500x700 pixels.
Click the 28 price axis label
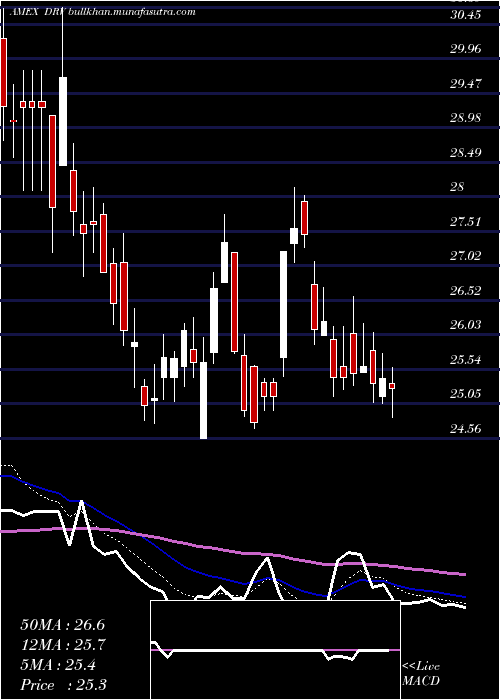click(458, 187)
